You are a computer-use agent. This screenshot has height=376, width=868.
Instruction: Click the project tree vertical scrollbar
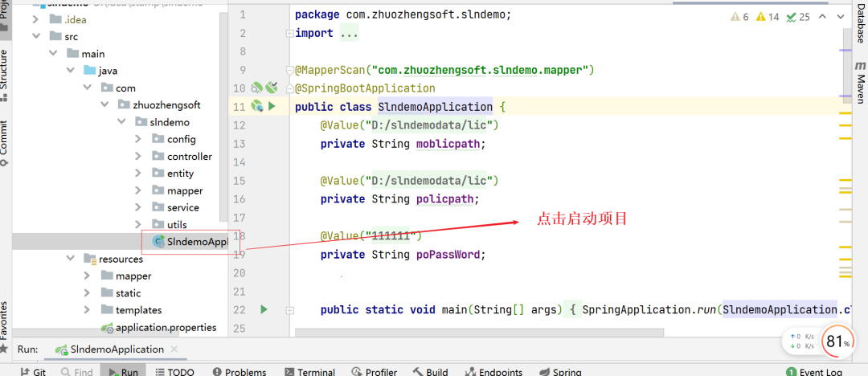224,116
